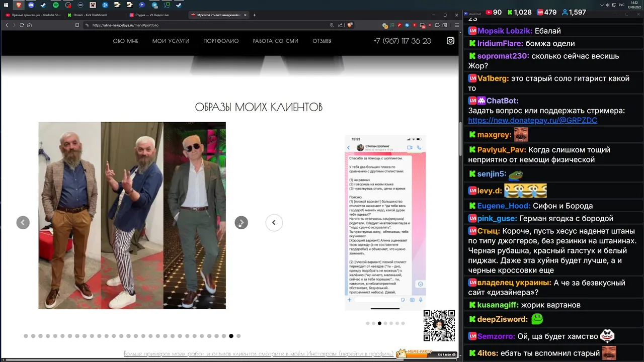Screen dimensions: 644x362
Task: Bookmark this page
Action: [x=77, y=25]
